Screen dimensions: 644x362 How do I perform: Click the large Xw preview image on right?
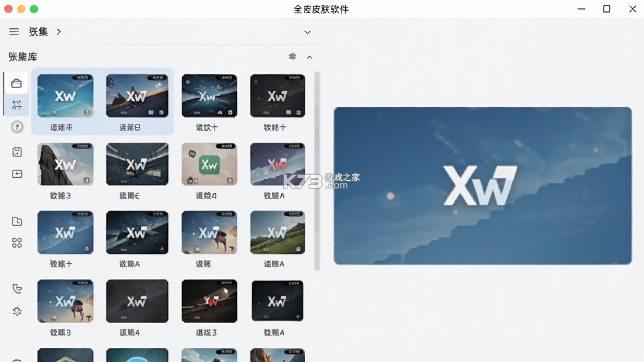pyautogui.click(x=482, y=185)
